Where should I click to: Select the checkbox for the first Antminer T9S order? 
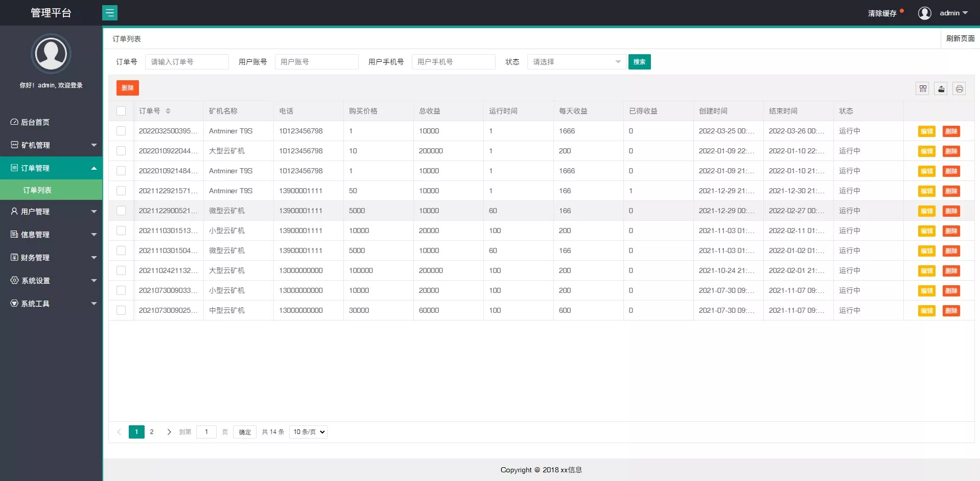tap(121, 131)
